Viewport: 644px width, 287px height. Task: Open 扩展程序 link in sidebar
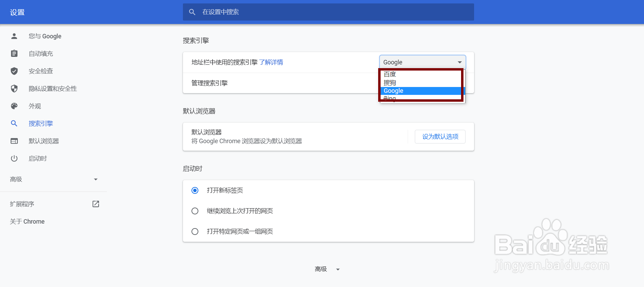(22, 204)
